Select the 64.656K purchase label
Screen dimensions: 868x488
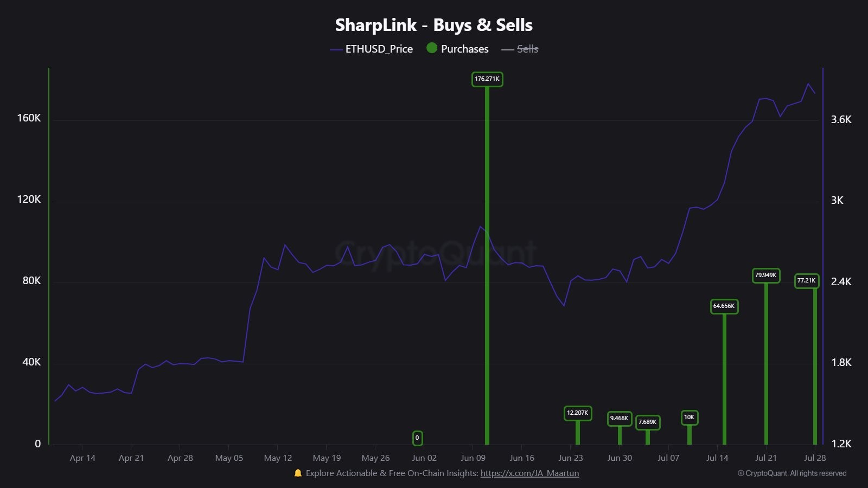[x=724, y=306]
